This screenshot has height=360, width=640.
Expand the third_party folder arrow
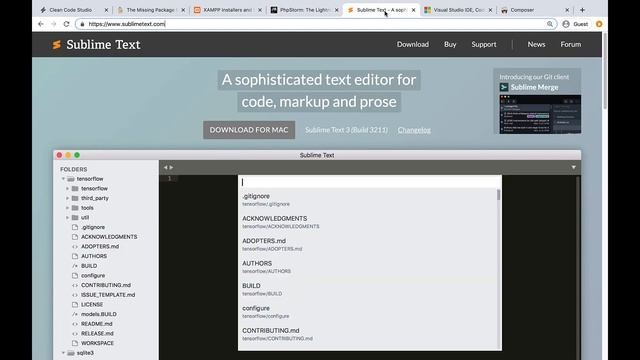[x=67, y=198]
